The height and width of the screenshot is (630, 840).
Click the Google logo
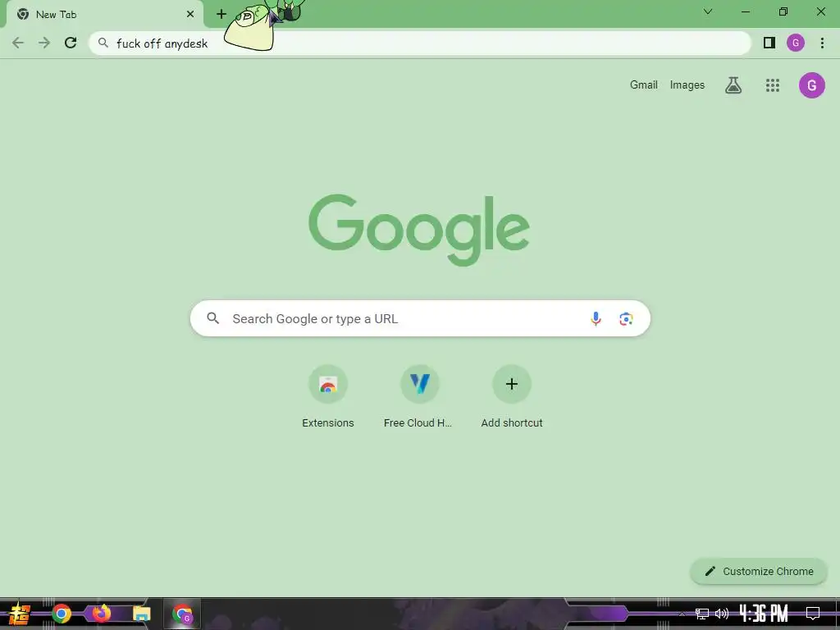pos(419,230)
